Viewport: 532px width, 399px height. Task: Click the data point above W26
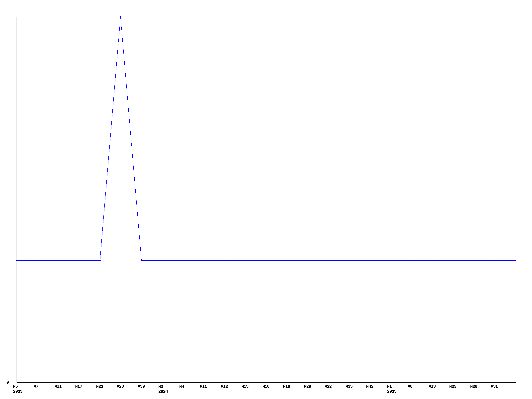click(474, 260)
